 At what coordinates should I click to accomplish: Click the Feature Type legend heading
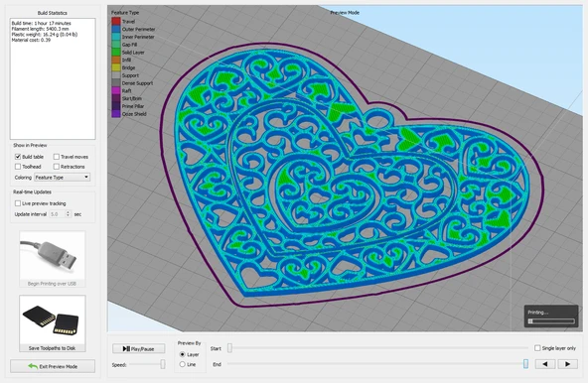coord(125,12)
